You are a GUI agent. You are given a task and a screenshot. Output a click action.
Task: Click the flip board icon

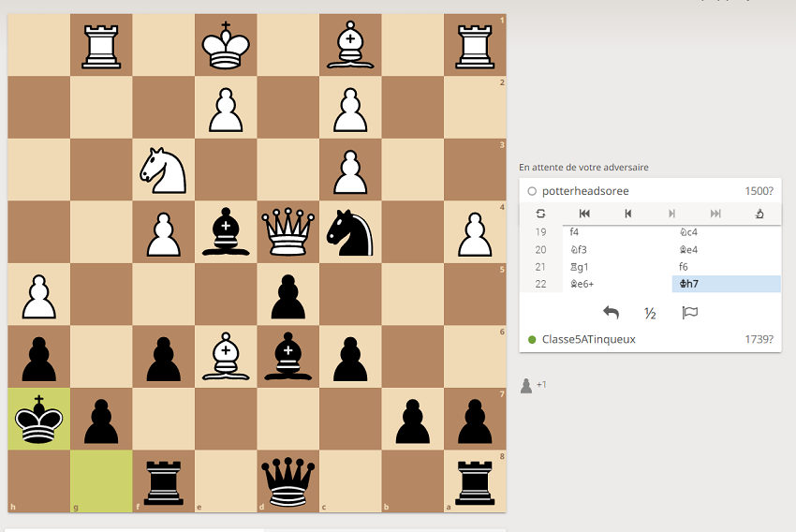point(540,214)
